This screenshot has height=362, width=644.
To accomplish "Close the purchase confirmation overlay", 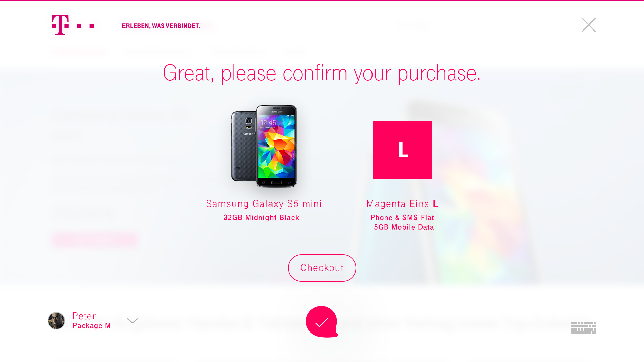I will coord(589,25).
